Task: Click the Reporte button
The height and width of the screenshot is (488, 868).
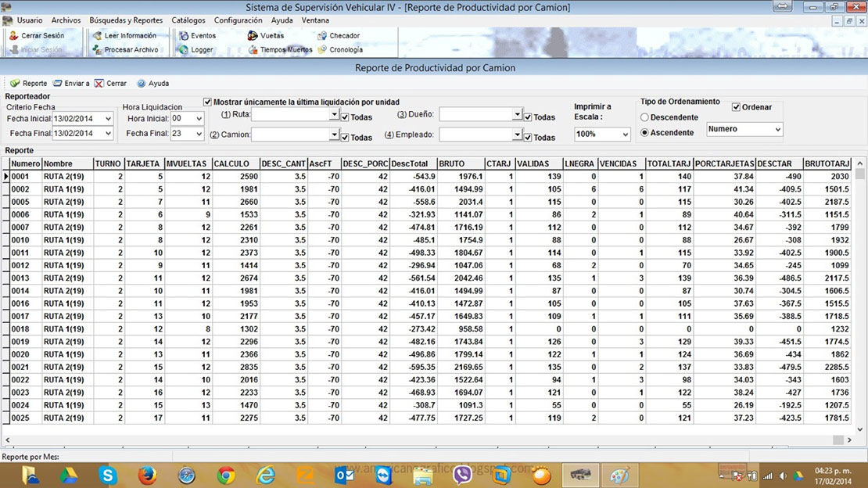Action: tap(28, 83)
